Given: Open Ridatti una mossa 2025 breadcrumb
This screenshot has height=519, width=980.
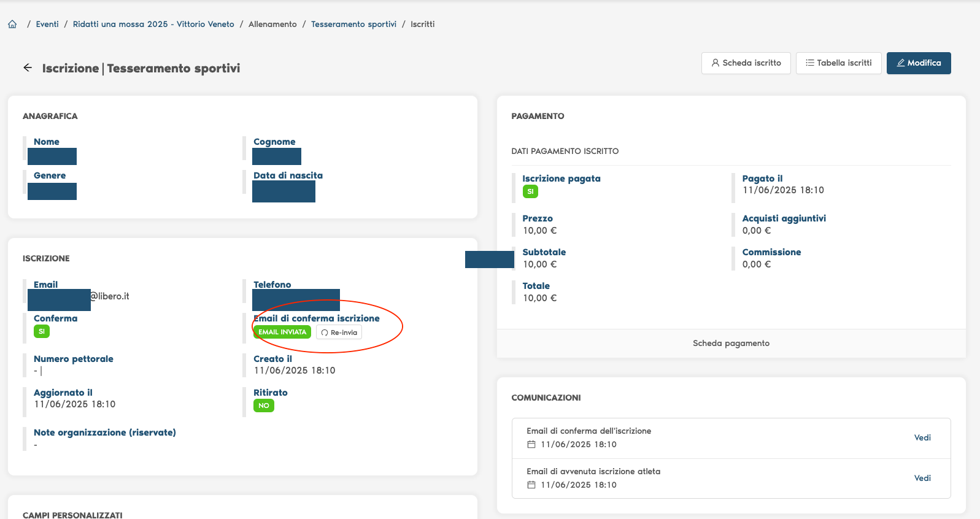Looking at the screenshot, I should pos(153,25).
